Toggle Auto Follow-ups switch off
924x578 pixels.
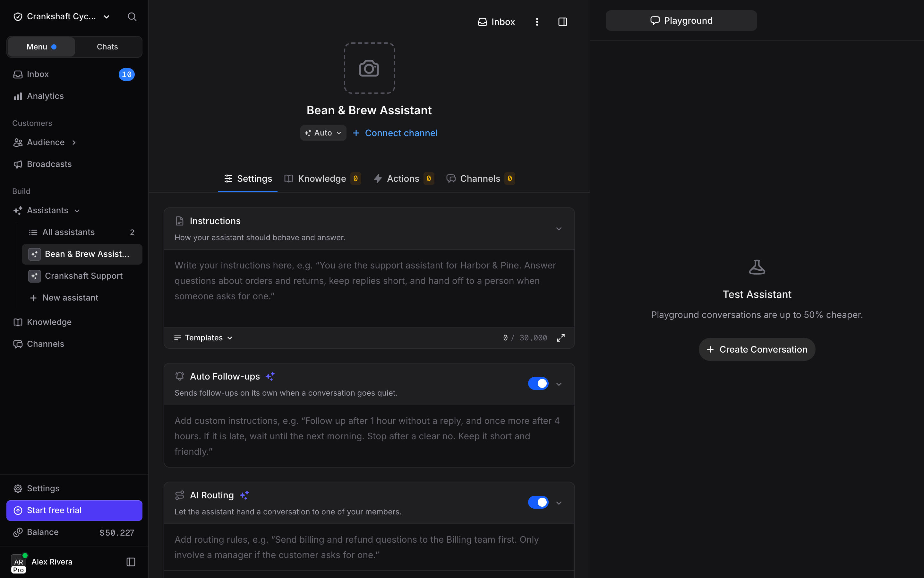538,383
